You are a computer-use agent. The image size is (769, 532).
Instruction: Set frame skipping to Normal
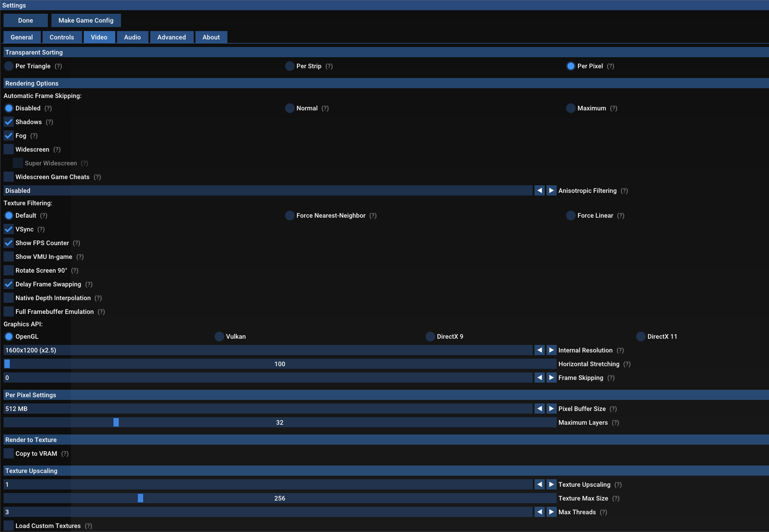point(290,108)
